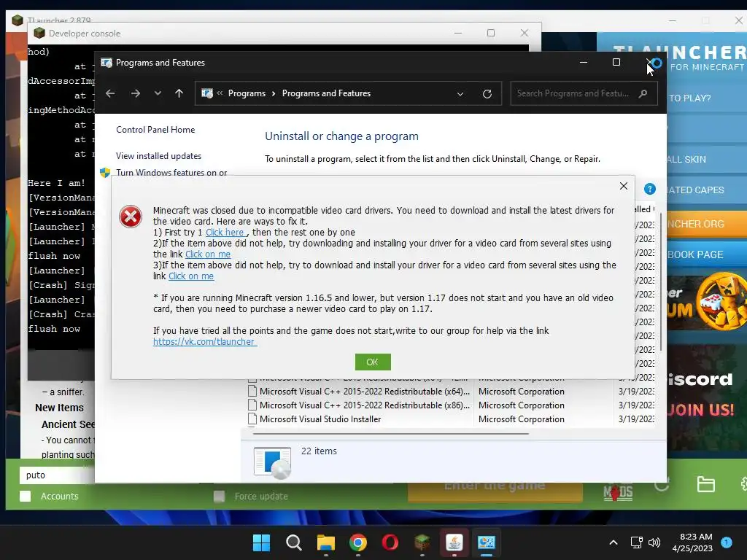747x560 pixels.
Task: Show hidden system tray icons
Action: click(614, 542)
